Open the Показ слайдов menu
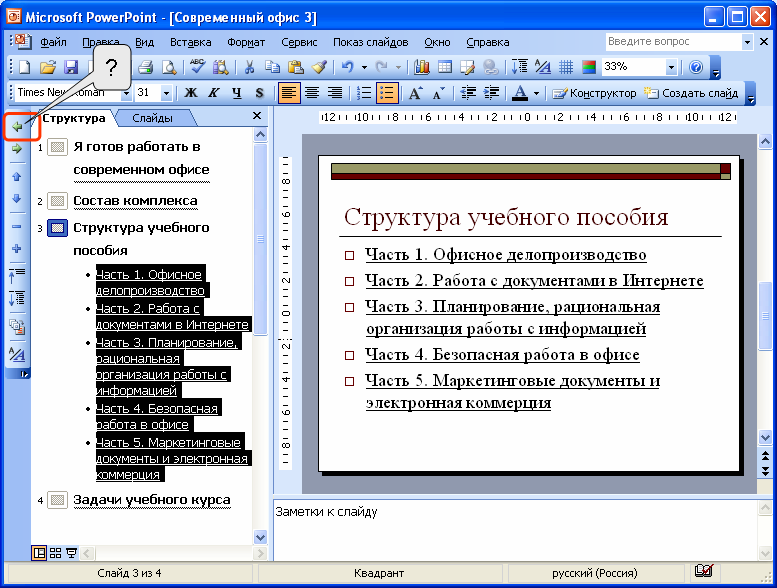Image resolution: width=777 pixels, height=588 pixels. pos(371,42)
